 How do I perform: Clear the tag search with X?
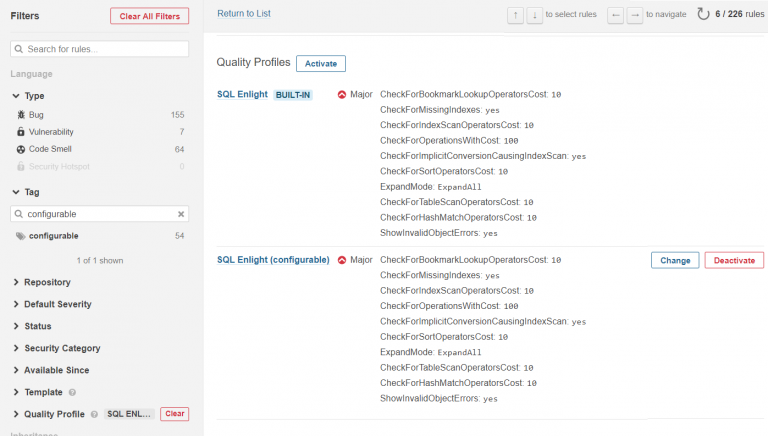click(x=181, y=214)
